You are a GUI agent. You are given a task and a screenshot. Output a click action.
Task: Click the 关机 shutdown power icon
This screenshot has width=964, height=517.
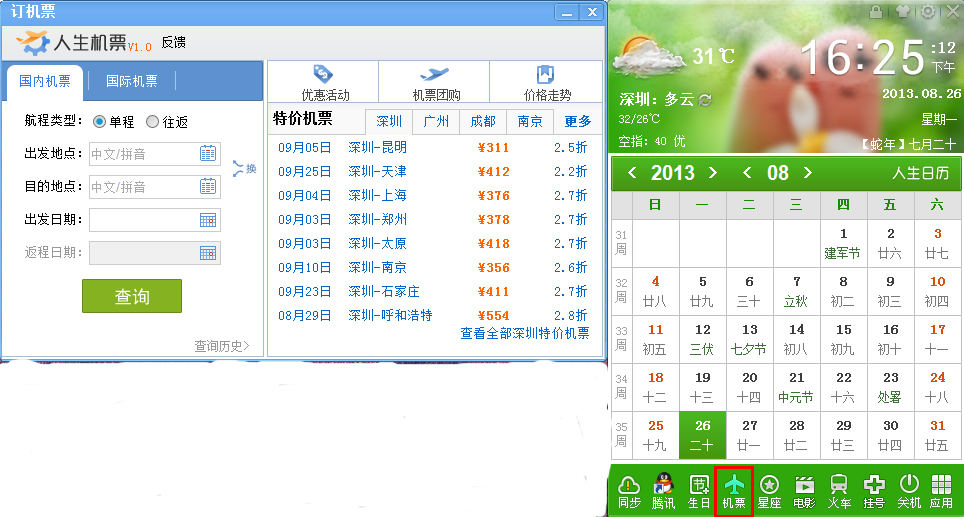[908, 491]
